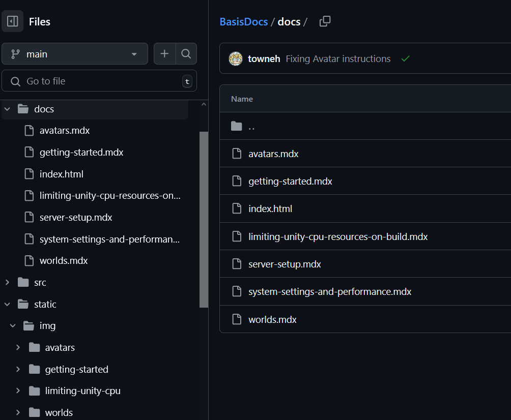Select index.html in the sidebar tree
The height and width of the screenshot is (420, 511).
pos(61,174)
